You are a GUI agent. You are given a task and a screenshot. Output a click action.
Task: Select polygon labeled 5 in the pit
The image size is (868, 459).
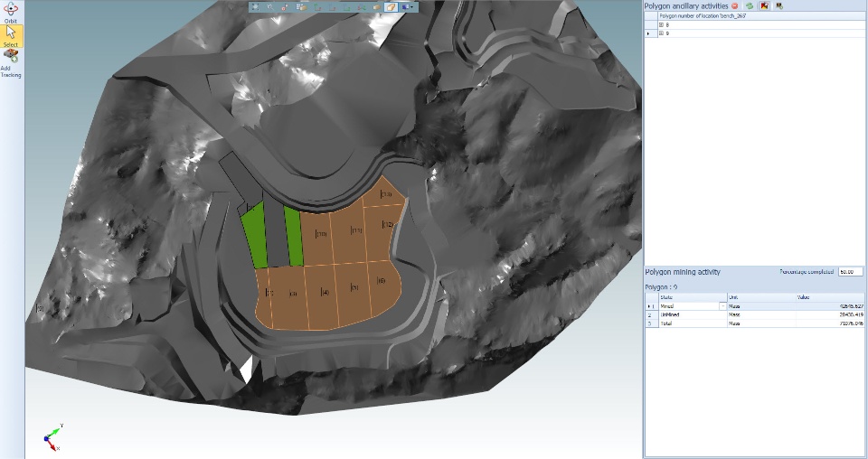tap(354, 293)
